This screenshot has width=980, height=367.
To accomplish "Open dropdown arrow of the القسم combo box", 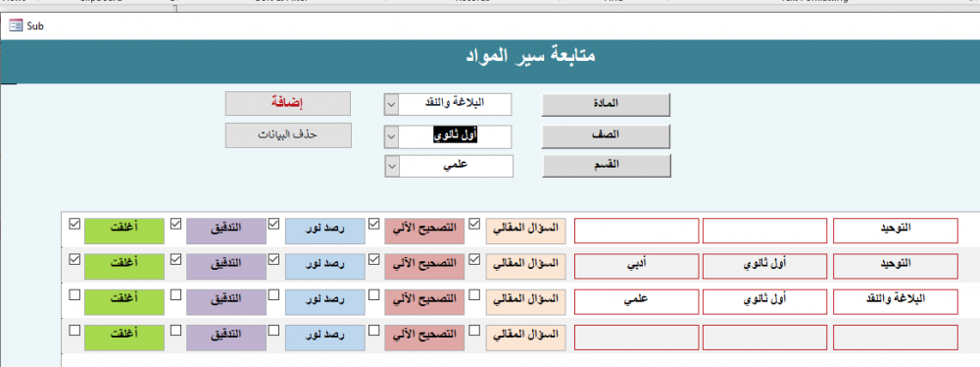I will tap(393, 167).
